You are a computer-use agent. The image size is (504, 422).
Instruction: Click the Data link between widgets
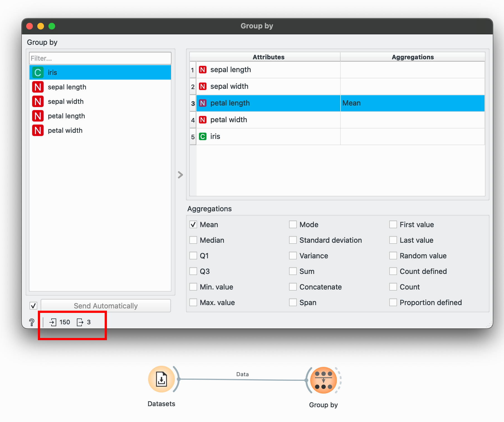pos(242,379)
